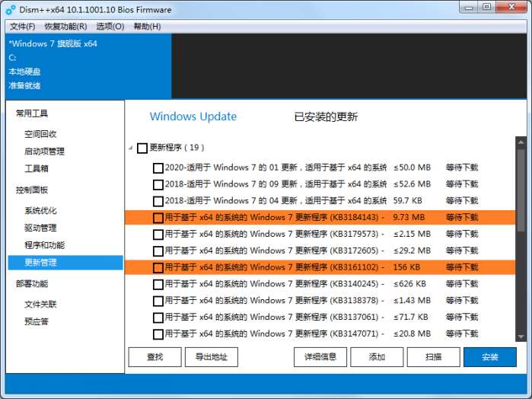Check the KB3161102 update checkbox
The height and width of the screenshot is (399, 532).
pyautogui.click(x=158, y=267)
